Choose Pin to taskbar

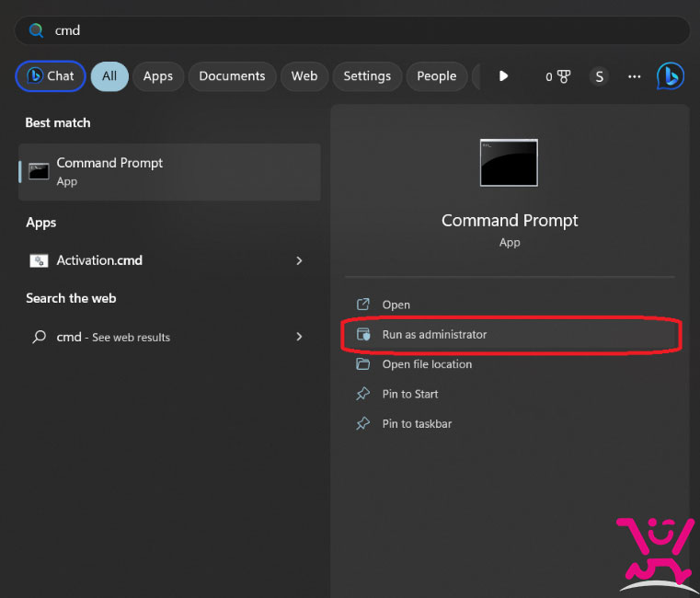[x=510, y=423]
